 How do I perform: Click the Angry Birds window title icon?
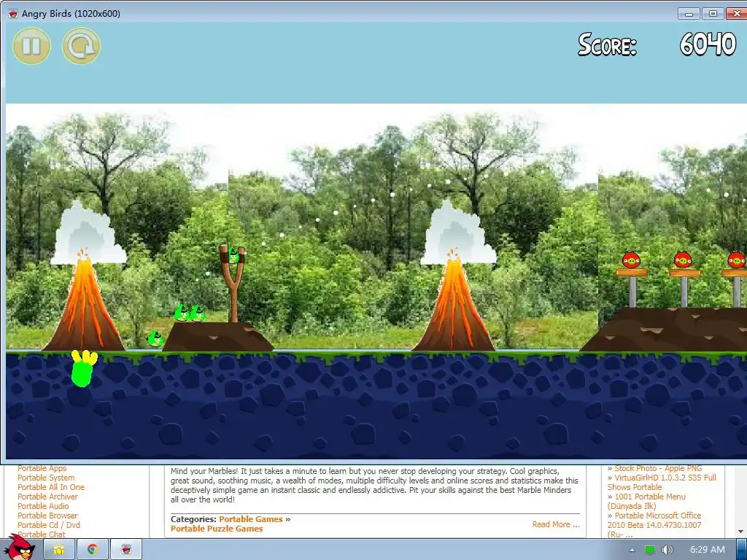13,13
